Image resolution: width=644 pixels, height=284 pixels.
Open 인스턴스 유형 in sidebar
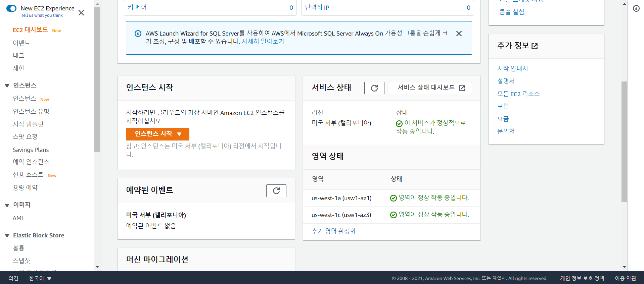coord(31,111)
